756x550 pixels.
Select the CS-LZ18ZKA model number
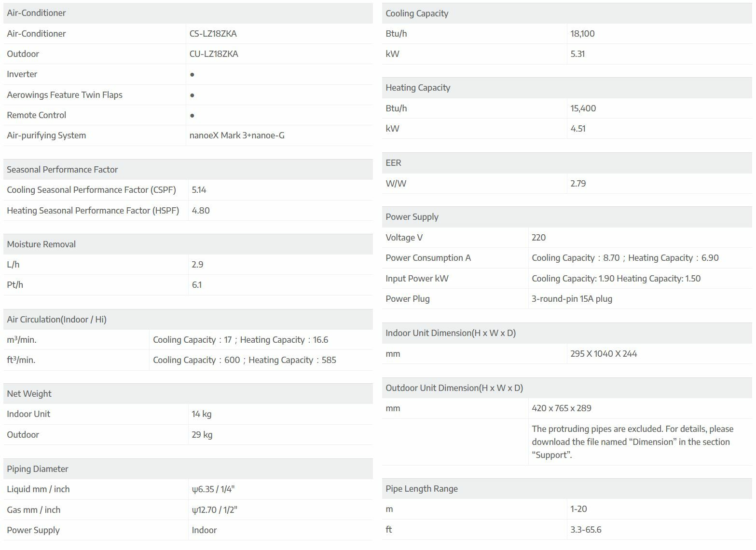click(x=213, y=34)
